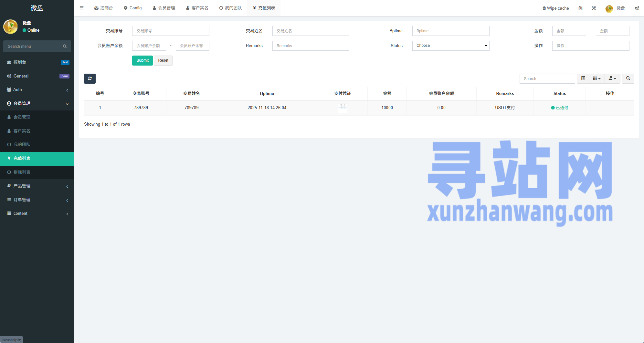This screenshot has height=343, width=644.
Task: Open the advanced search magnifier button
Action: [x=628, y=78]
